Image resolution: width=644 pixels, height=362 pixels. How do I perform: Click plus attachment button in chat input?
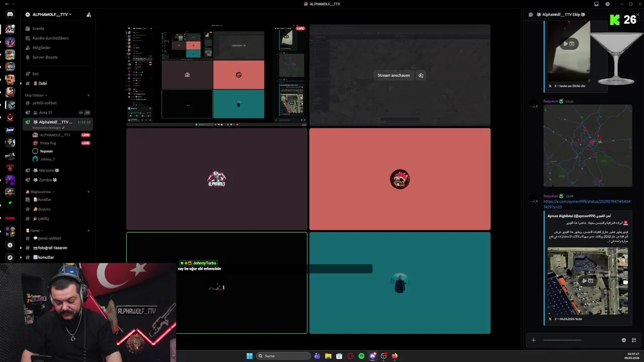point(533,340)
